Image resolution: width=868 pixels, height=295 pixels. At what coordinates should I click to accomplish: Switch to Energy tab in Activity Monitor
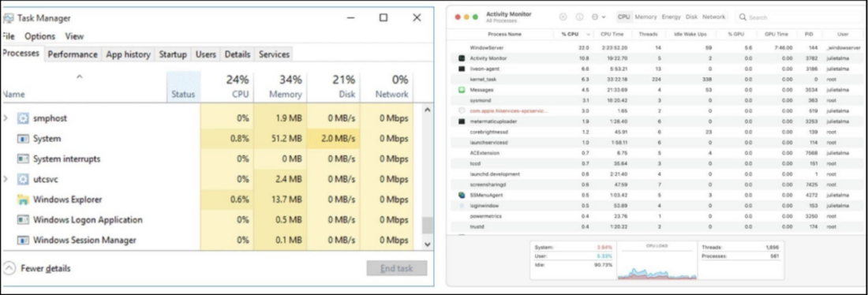671,17
